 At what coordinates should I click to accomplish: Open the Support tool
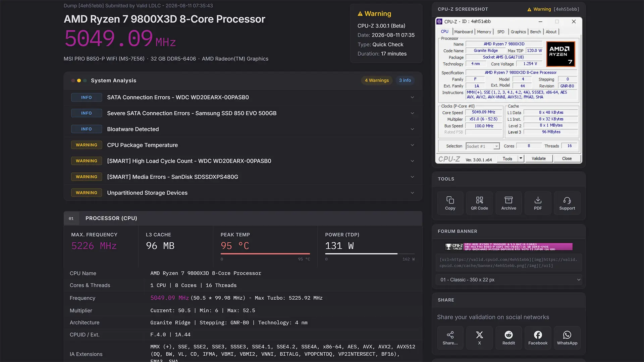tap(567, 203)
